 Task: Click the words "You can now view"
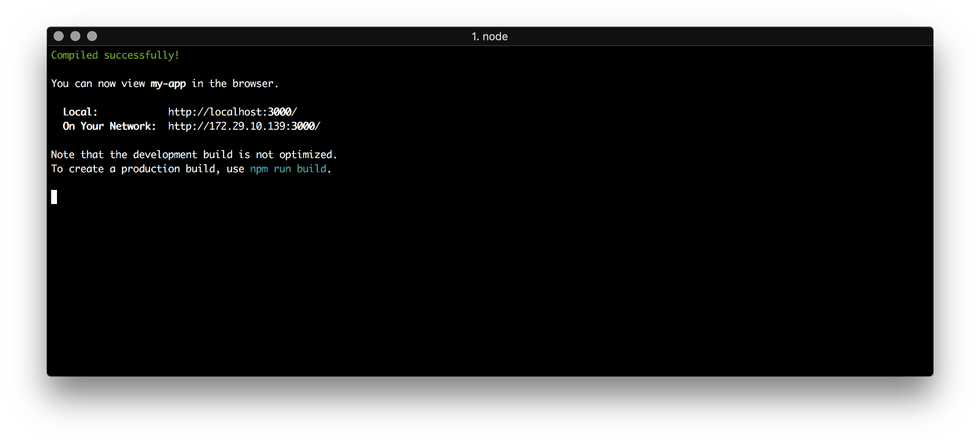98,84
